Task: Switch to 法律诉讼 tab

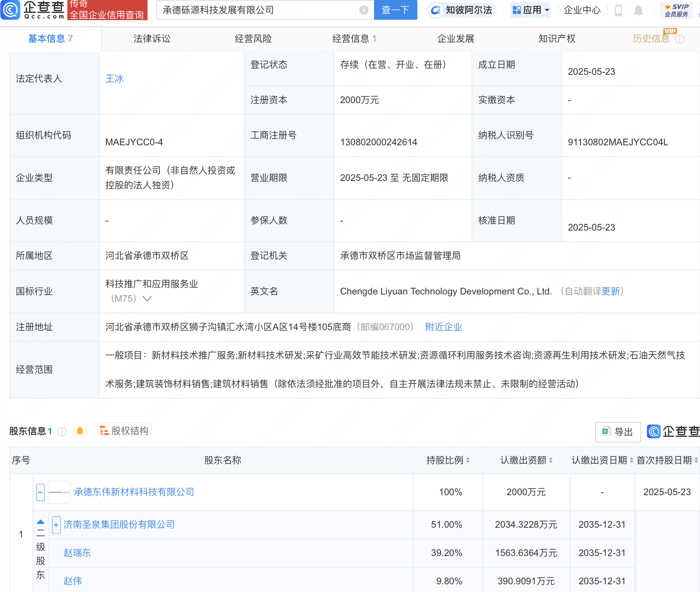Action: click(152, 39)
